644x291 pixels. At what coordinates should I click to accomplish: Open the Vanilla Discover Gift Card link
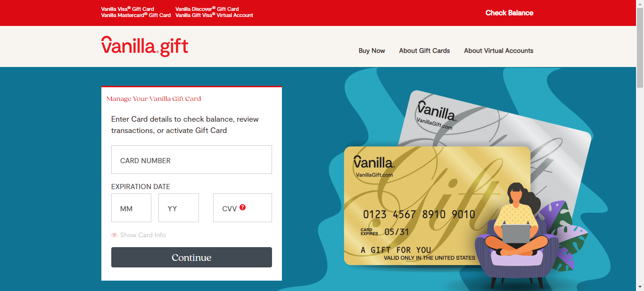tap(206, 8)
